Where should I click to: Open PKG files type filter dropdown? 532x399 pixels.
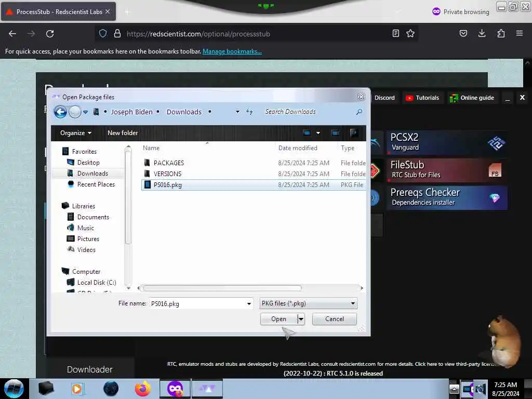point(308,303)
